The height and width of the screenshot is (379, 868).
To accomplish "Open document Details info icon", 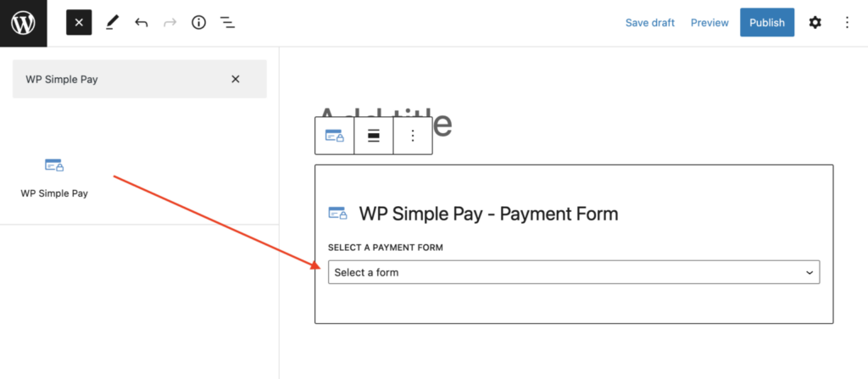I will tap(198, 23).
